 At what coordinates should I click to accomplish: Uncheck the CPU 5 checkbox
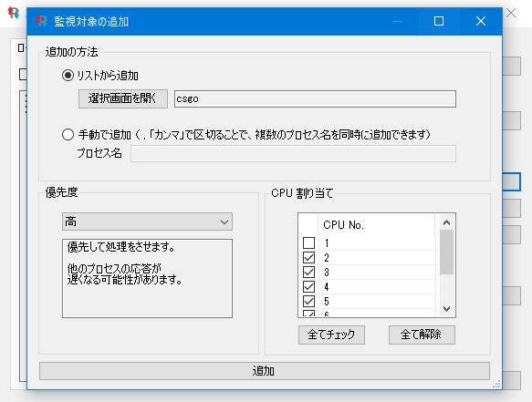pos(308,302)
